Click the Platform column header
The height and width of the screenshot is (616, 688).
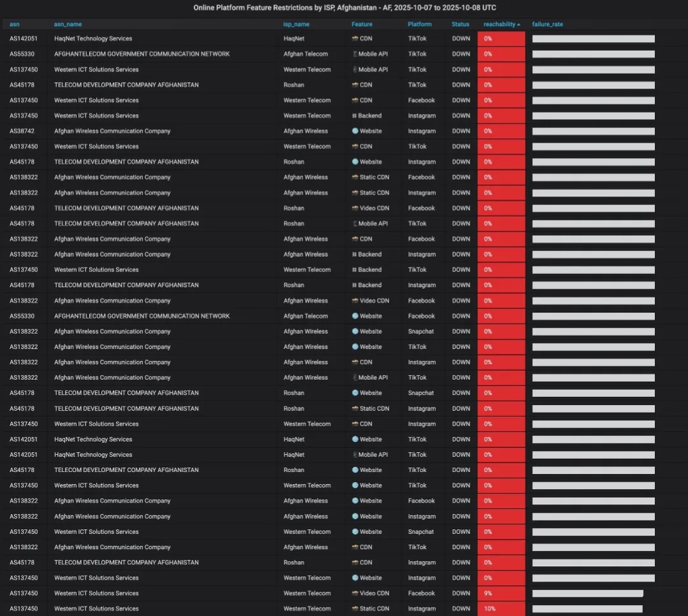[420, 24]
